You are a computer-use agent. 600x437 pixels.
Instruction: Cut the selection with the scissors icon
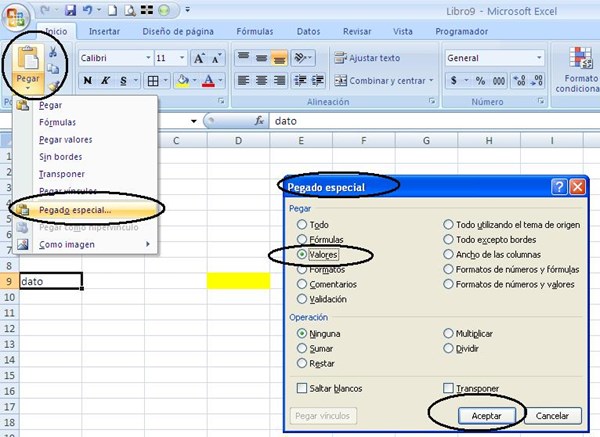click(53, 52)
